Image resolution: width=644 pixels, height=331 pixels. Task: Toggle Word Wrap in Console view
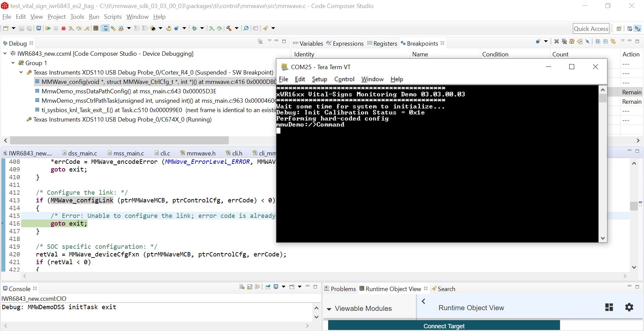pyautogui.click(x=257, y=287)
